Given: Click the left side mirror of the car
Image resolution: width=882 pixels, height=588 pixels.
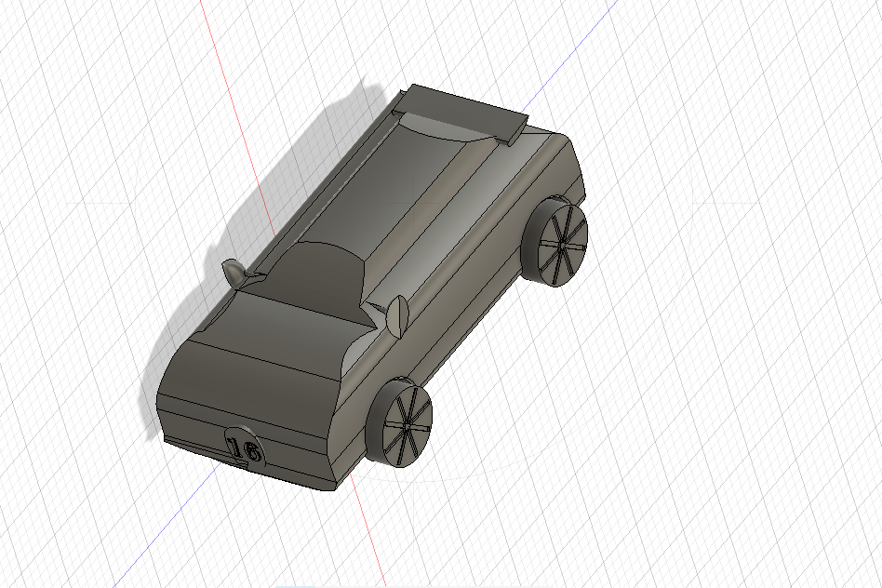Looking at the screenshot, I should [234, 273].
